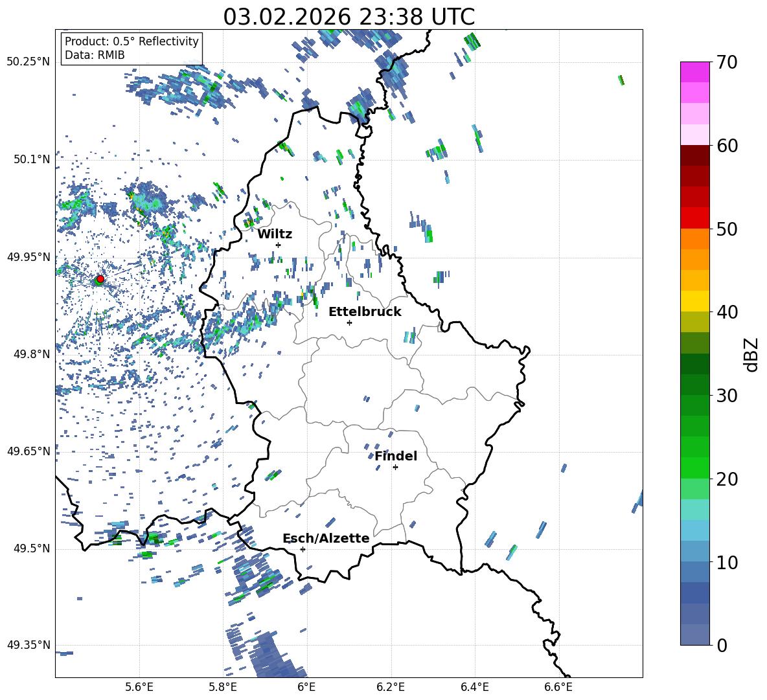Select the Findel station cross marker
The width and height of the screenshot is (767, 700).
click(x=395, y=467)
